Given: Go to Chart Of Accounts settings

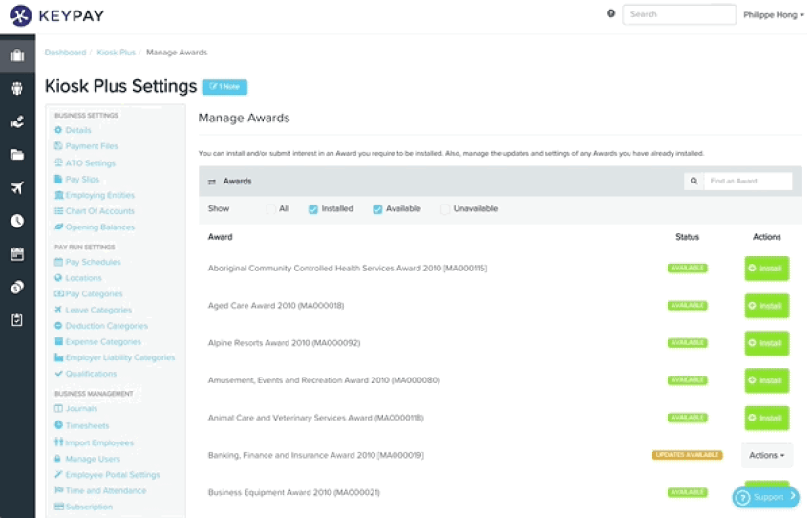Looking at the screenshot, I should pyautogui.click(x=99, y=211).
